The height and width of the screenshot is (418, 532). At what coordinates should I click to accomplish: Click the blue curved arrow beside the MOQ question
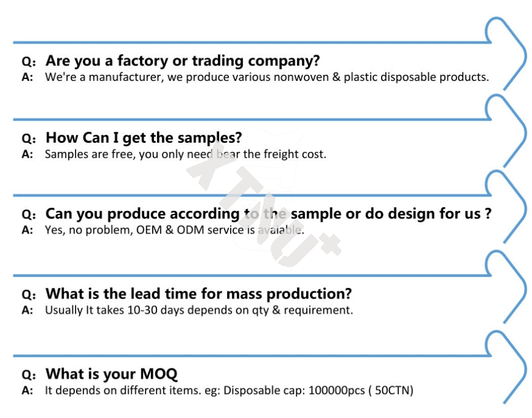506,367
